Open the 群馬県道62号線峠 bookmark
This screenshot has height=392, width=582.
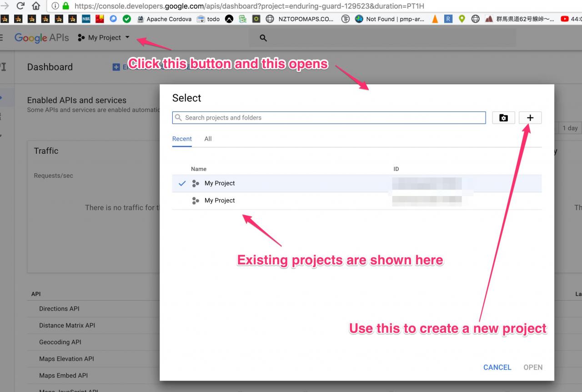coord(520,19)
